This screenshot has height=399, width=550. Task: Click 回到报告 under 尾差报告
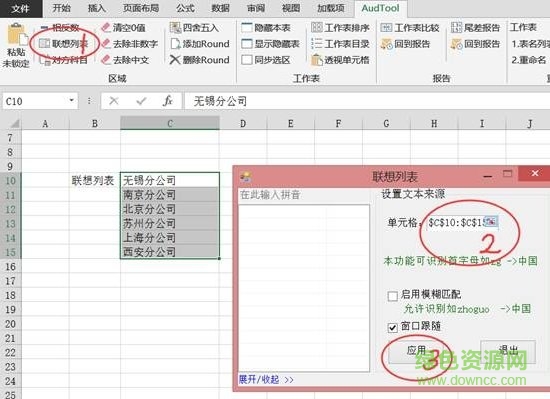pyautogui.click(x=475, y=44)
